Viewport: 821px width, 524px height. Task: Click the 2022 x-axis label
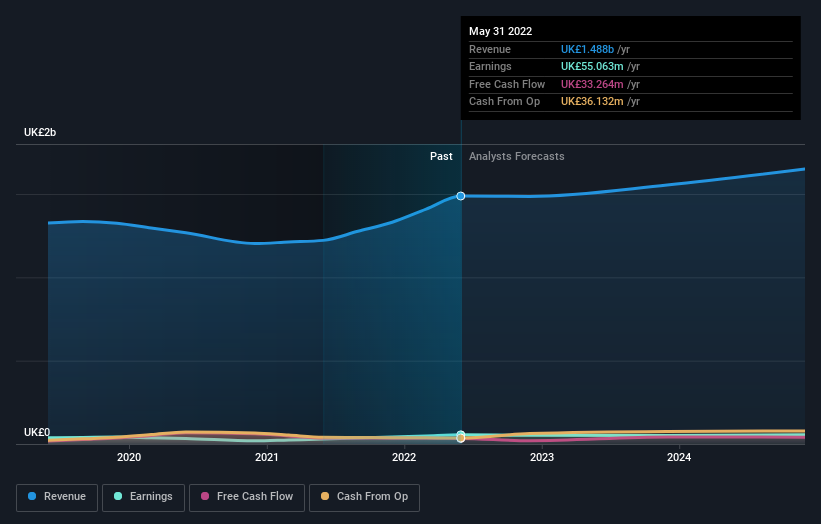point(404,457)
